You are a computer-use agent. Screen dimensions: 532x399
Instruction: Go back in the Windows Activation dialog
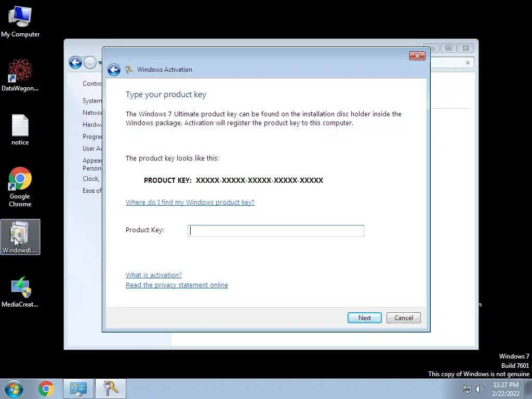(x=114, y=70)
